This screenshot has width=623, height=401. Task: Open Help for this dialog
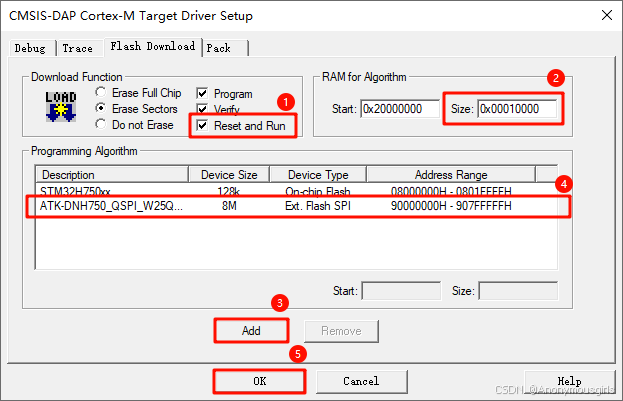click(x=569, y=382)
